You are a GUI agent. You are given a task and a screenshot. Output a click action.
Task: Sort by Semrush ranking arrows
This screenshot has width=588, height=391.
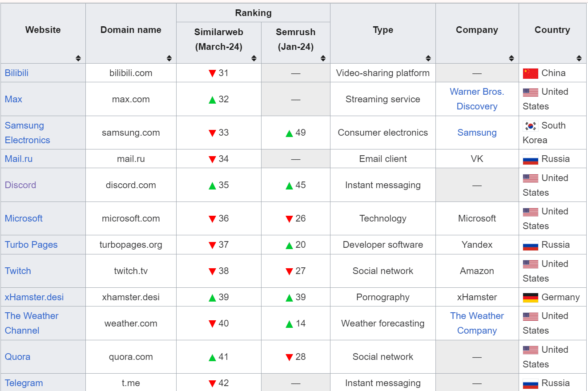click(x=323, y=58)
